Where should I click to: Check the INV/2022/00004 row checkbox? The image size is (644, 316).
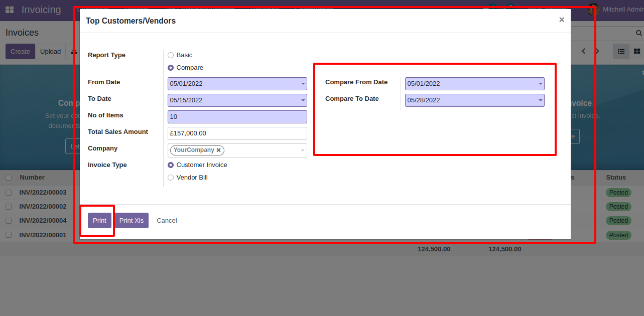[x=9, y=221]
